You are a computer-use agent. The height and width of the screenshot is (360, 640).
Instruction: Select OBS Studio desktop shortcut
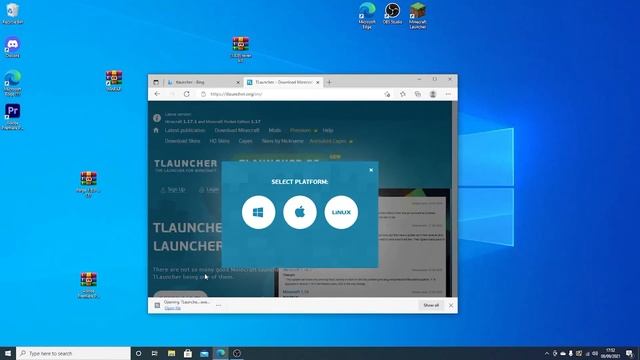392,13
